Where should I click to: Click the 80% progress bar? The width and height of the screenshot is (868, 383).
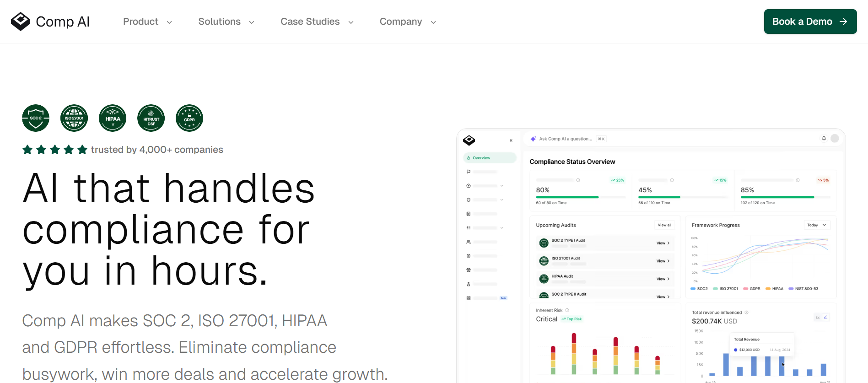tap(581, 197)
